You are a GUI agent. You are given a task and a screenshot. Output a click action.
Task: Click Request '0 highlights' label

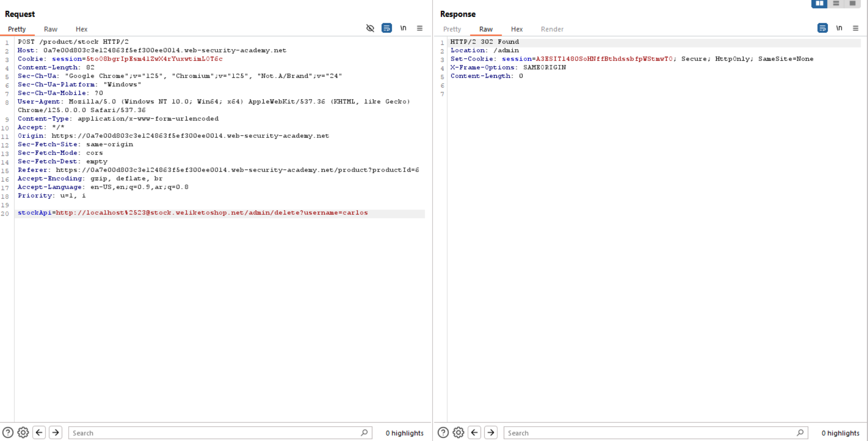point(404,433)
